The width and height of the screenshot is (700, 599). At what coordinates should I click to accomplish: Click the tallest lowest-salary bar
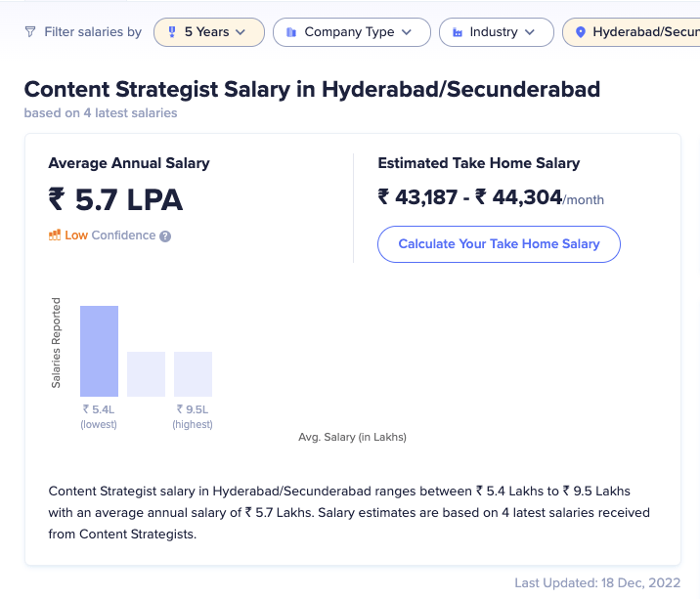pos(99,351)
